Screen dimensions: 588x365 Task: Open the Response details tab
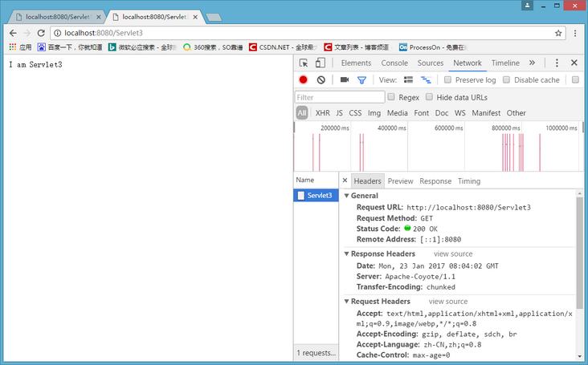[435, 181]
